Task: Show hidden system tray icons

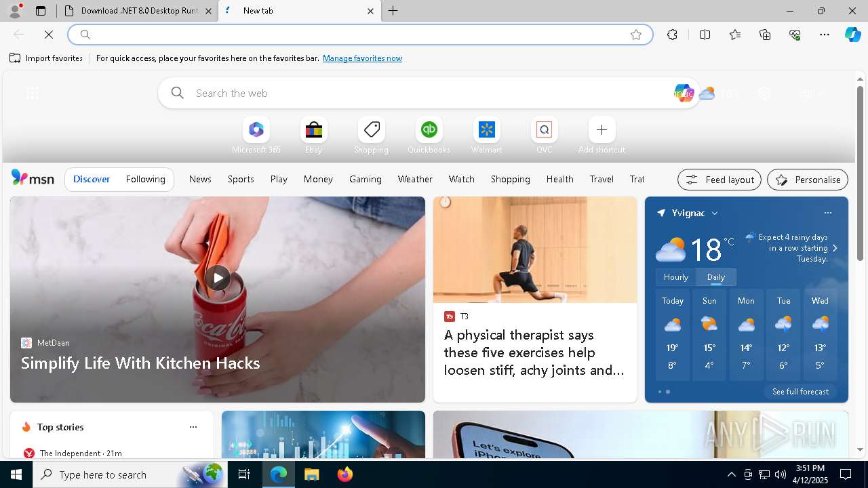Action: pos(731,474)
